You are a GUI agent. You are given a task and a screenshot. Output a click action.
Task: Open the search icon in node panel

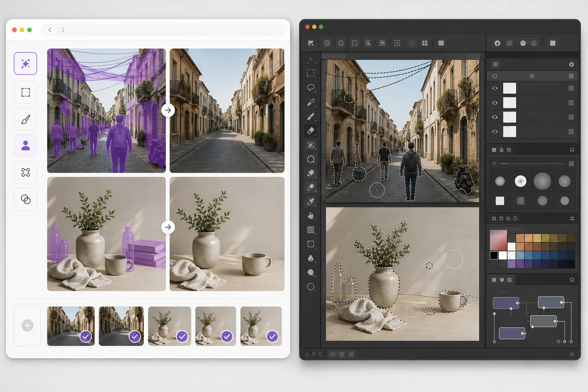point(572,280)
